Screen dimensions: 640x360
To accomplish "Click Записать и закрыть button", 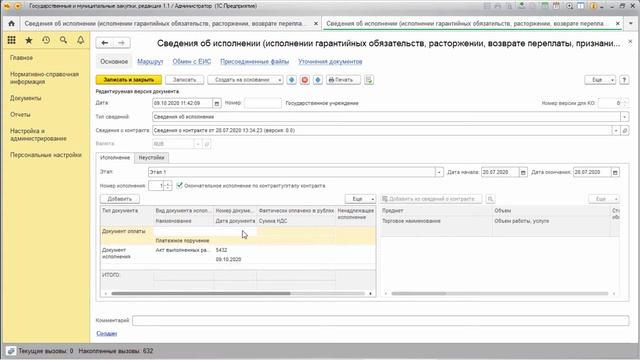I will pos(129,80).
